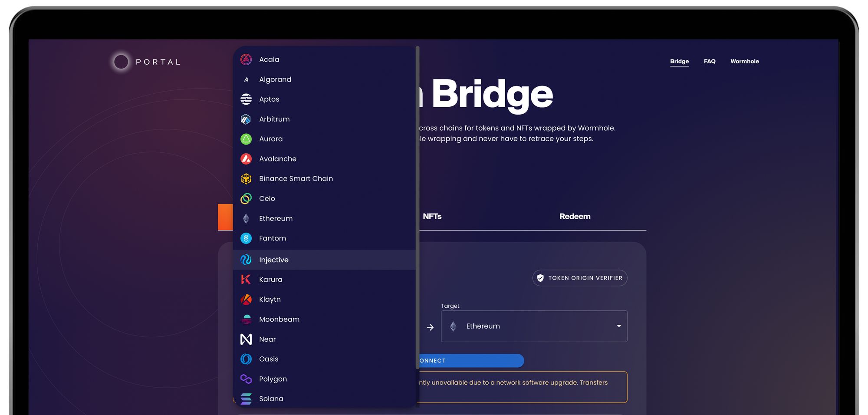Select Fantom chain option
Viewport: 868px width, 415px height.
tap(324, 238)
